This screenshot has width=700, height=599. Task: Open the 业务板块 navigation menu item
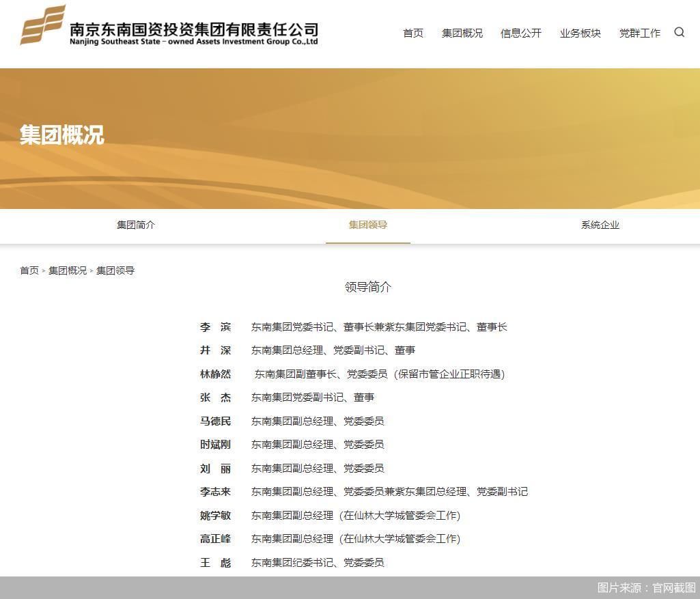[579, 33]
